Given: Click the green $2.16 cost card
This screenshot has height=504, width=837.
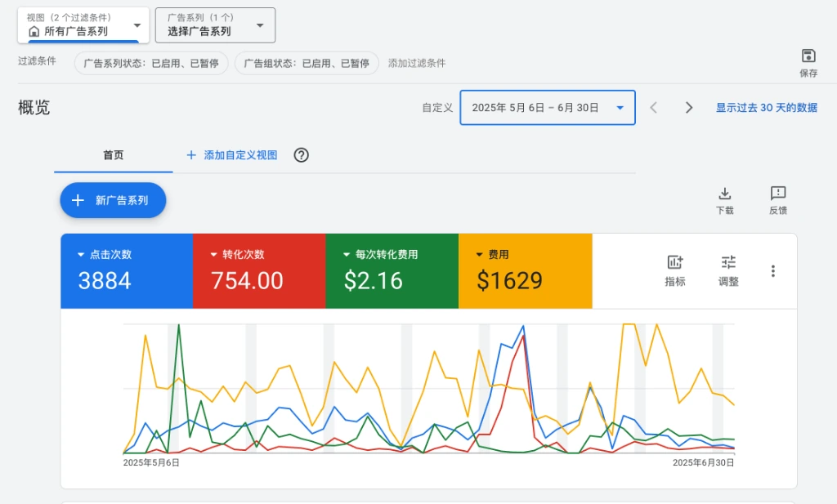Looking at the screenshot, I should (x=392, y=271).
